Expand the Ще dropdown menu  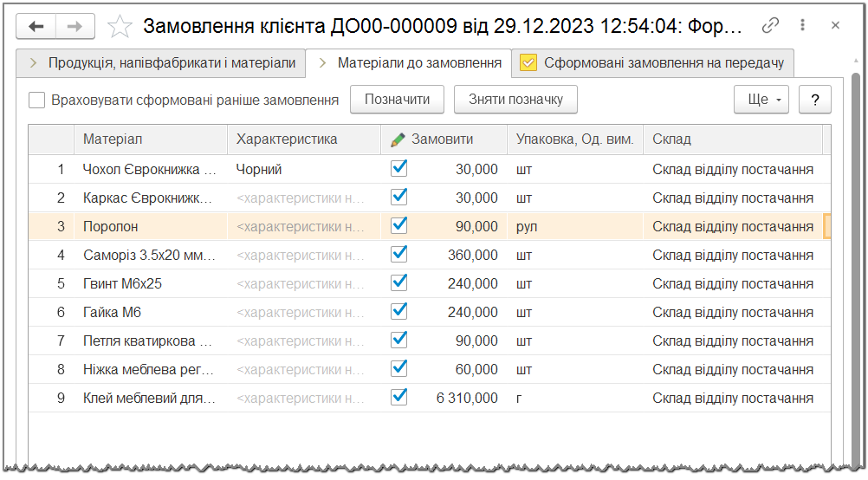point(761,100)
